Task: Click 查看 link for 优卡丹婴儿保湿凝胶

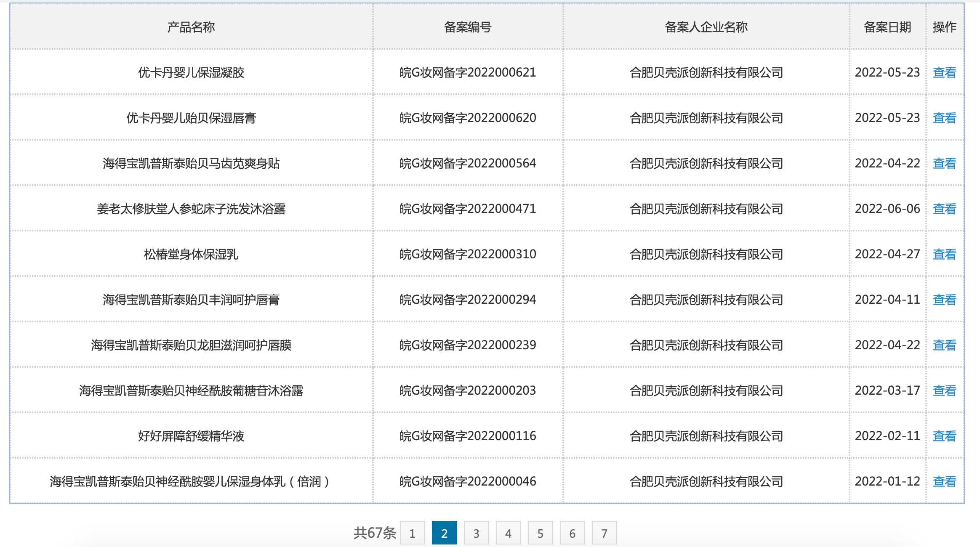Action: pos(944,72)
